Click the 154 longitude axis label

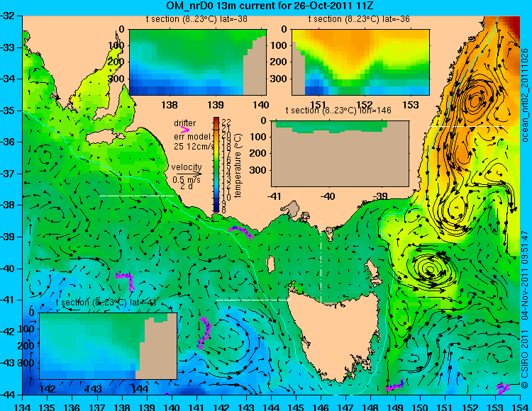(x=520, y=407)
